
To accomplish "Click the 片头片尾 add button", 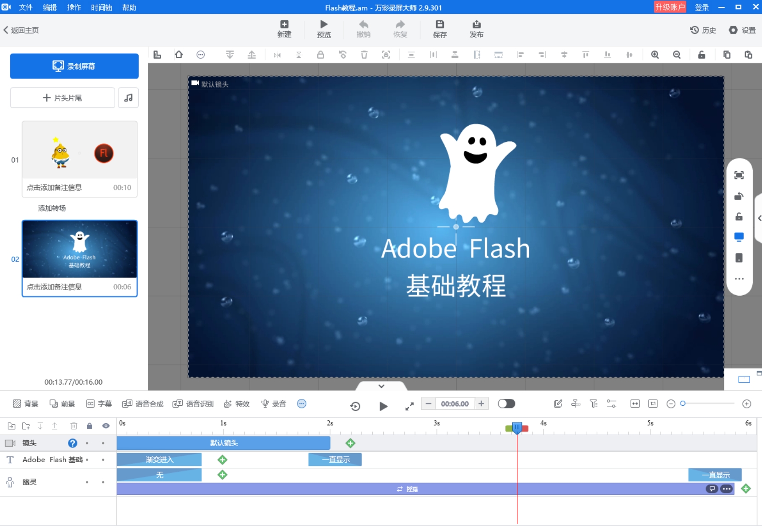I will 62,98.
